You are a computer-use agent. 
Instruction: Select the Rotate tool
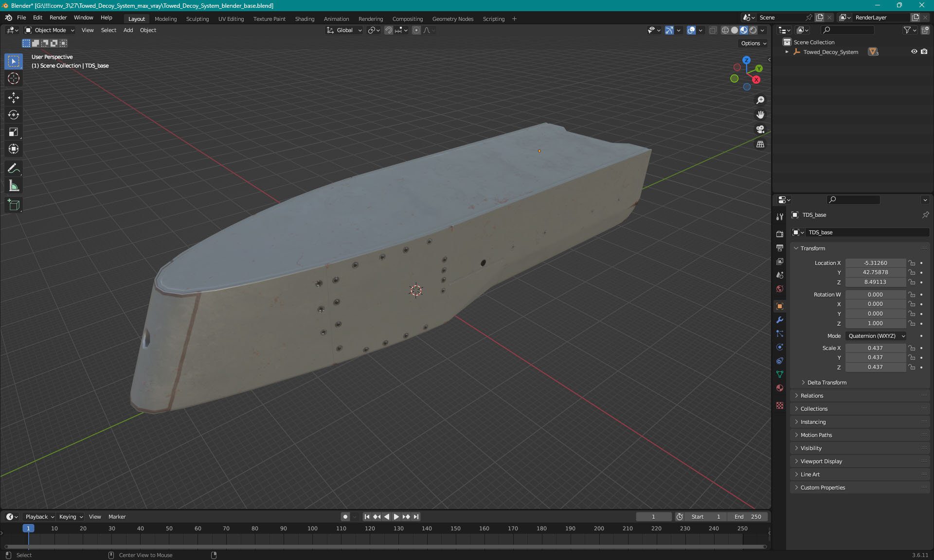[14, 115]
